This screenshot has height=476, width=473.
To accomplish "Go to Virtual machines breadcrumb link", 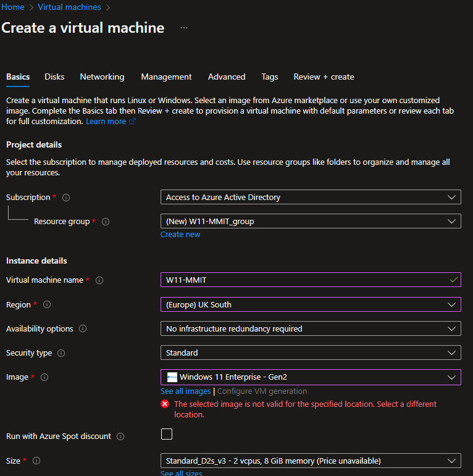I will click(69, 7).
